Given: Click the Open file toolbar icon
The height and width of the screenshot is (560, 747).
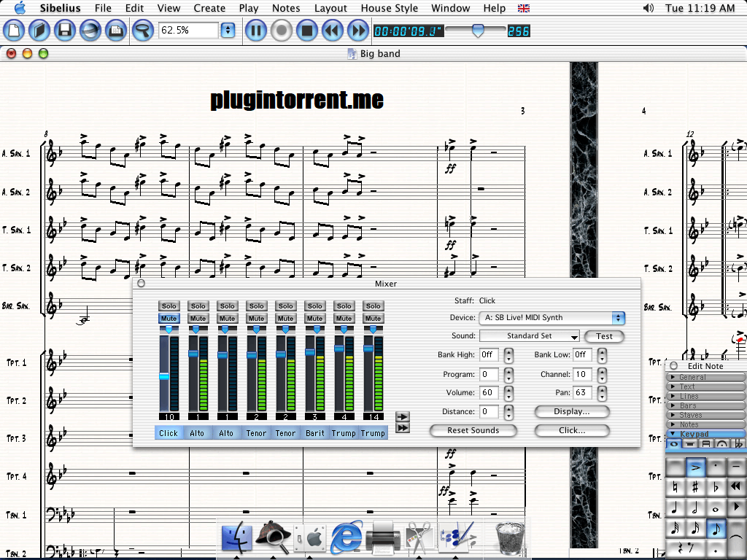Looking at the screenshot, I should (39, 31).
